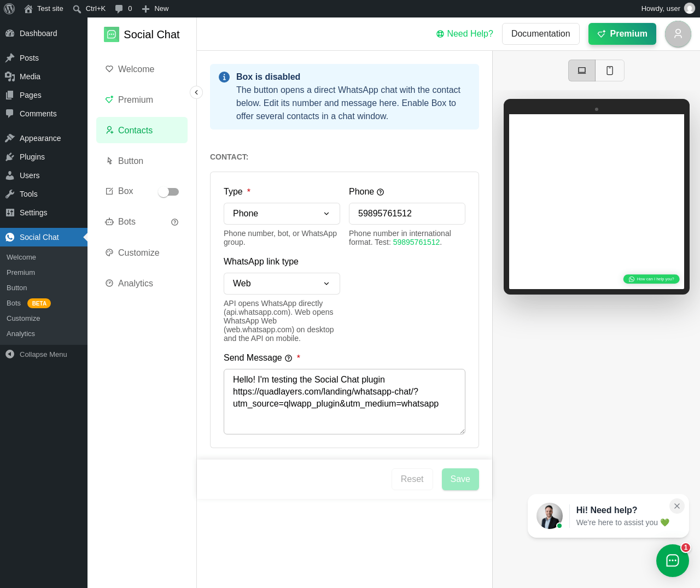Viewport: 700px width, 588px height.
Task: Switch preview to desktop laptop icon
Action: (x=582, y=70)
